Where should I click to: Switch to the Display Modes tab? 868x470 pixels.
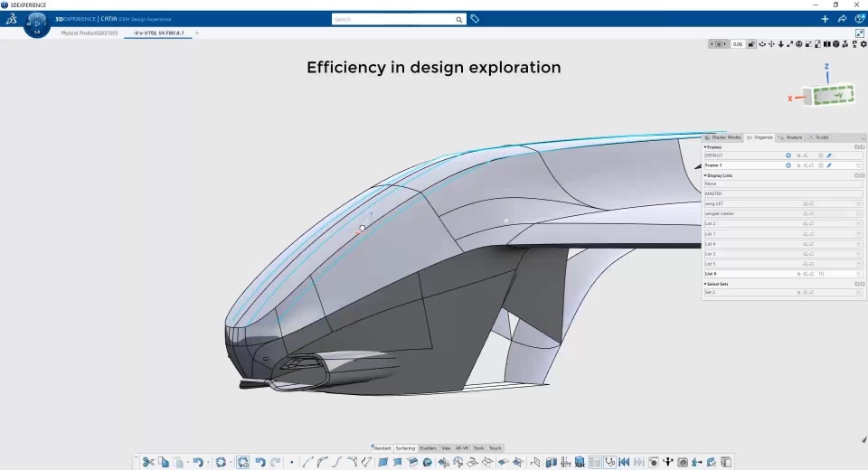tap(723, 137)
